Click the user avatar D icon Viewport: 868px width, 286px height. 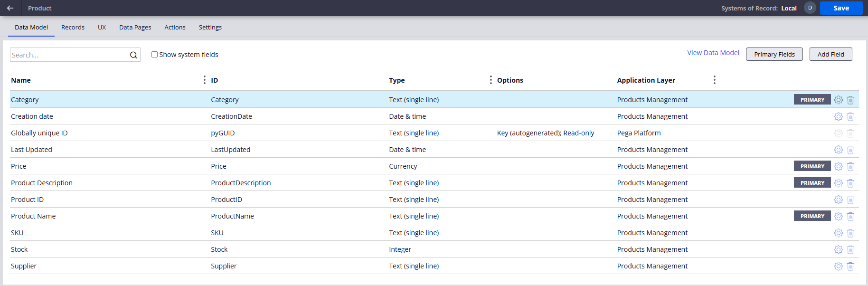click(x=810, y=8)
